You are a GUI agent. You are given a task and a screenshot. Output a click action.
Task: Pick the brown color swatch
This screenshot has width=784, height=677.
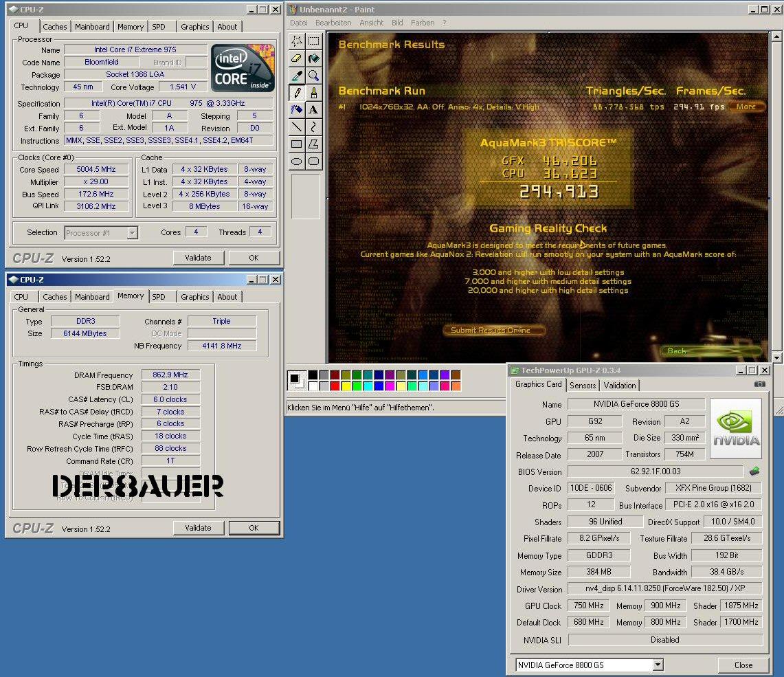click(x=456, y=375)
